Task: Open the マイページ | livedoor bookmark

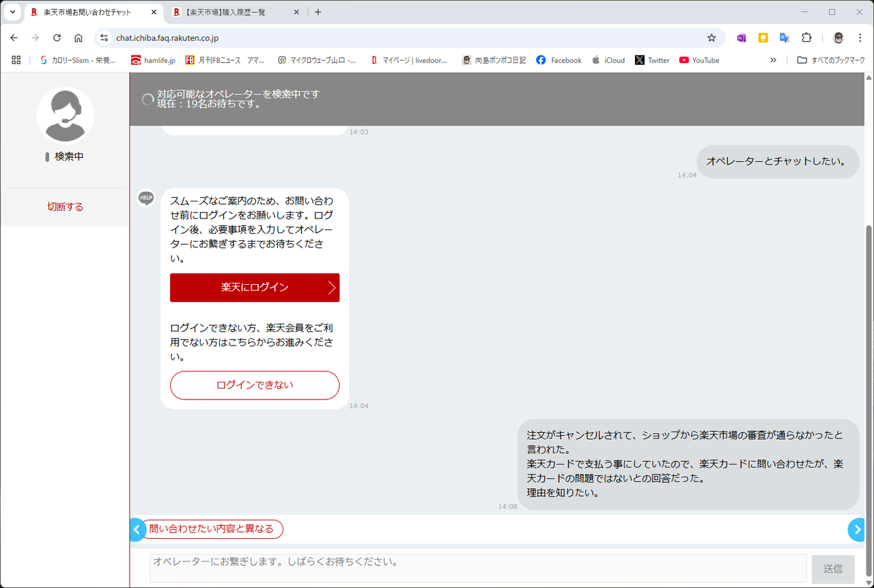Action: 408,60
